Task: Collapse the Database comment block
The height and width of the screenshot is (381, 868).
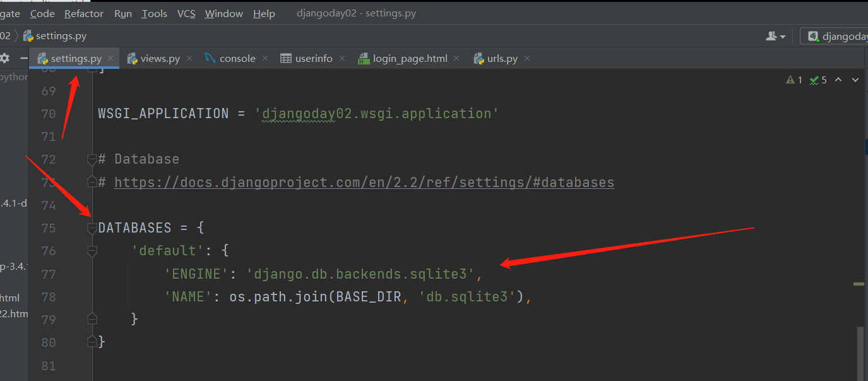Action: pyautogui.click(x=92, y=159)
